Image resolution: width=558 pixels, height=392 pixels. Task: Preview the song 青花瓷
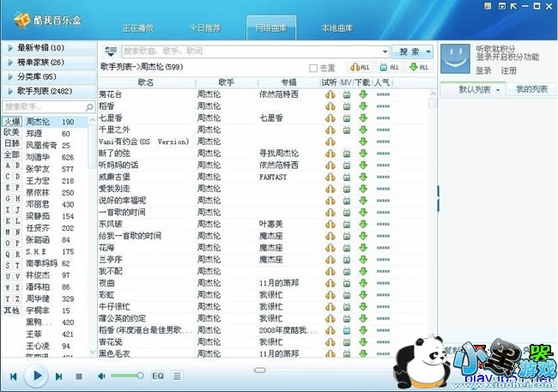(x=331, y=342)
